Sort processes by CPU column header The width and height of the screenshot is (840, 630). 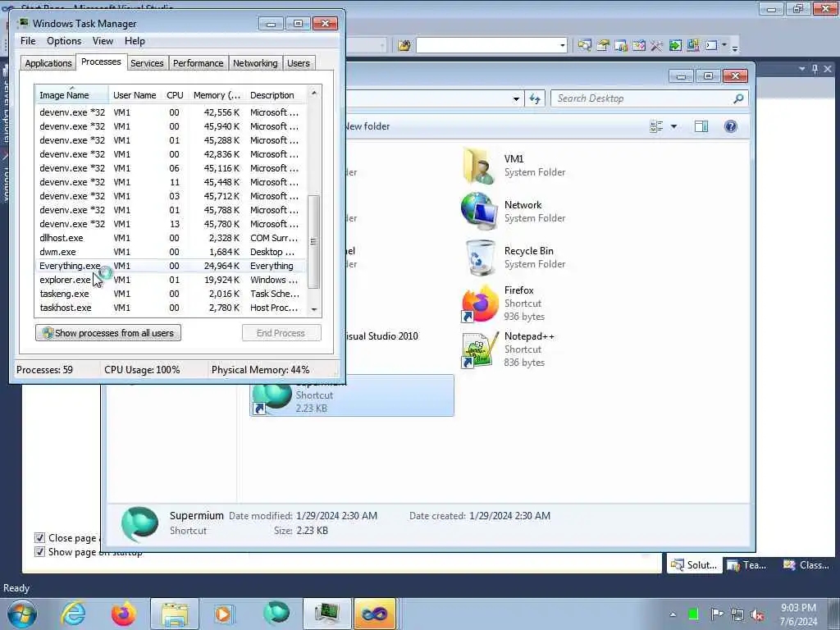click(x=175, y=95)
